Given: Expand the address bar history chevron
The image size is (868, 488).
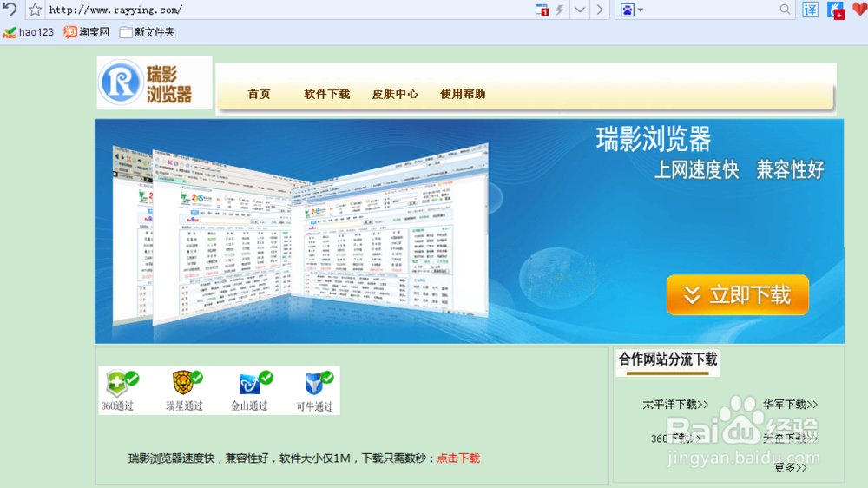Looking at the screenshot, I should [x=580, y=10].
